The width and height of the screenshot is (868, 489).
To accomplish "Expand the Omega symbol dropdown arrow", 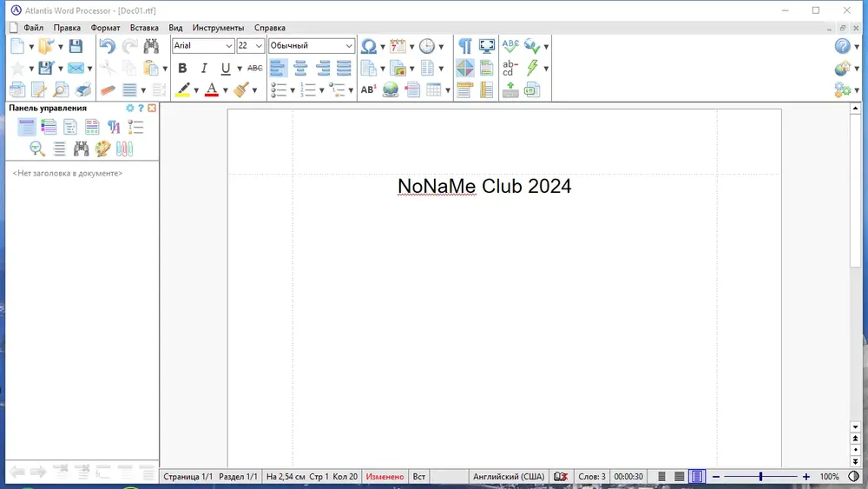I will [x=383, y=47].
